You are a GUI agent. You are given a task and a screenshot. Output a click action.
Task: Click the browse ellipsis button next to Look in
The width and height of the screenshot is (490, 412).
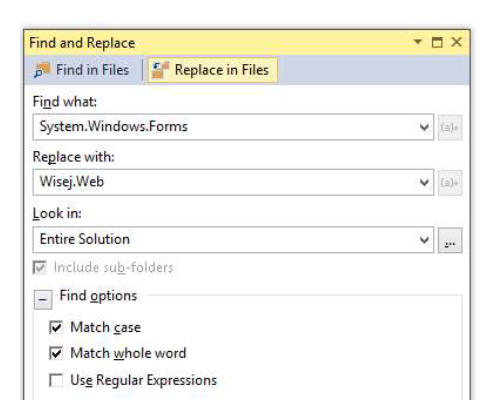[450, 240]
